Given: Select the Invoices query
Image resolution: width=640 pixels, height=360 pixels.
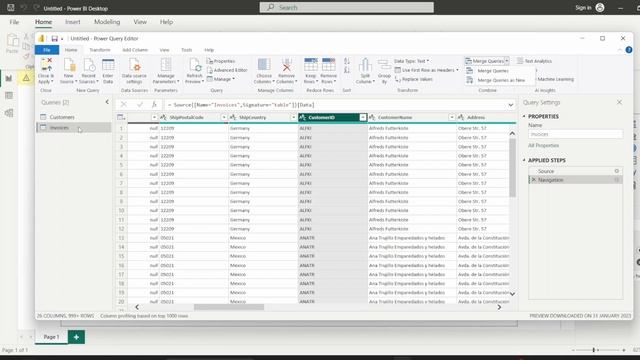Looking at the screenshot, I should click(x=73, y=128).
